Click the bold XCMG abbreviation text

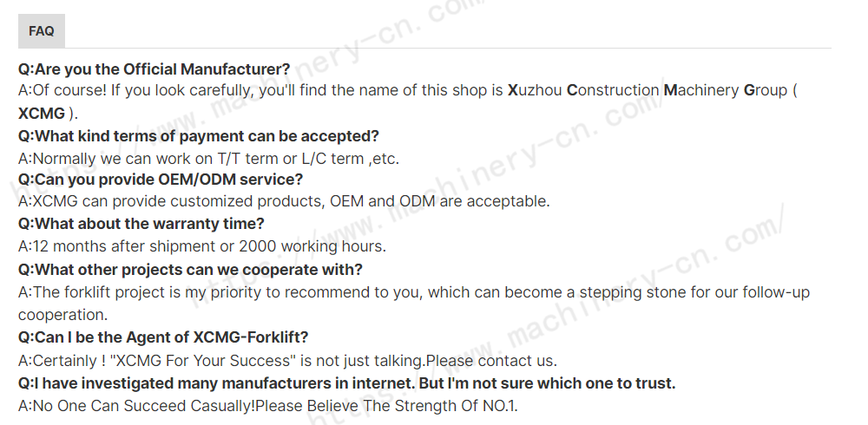pyautogui.click(x=42, y=114)
